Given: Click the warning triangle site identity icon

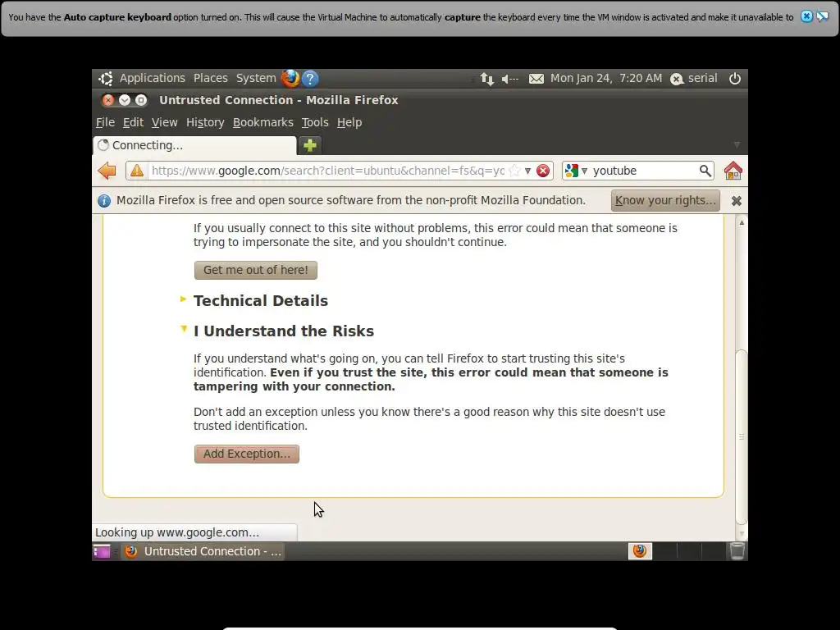Looking at the screenshot, I should 137,171.
